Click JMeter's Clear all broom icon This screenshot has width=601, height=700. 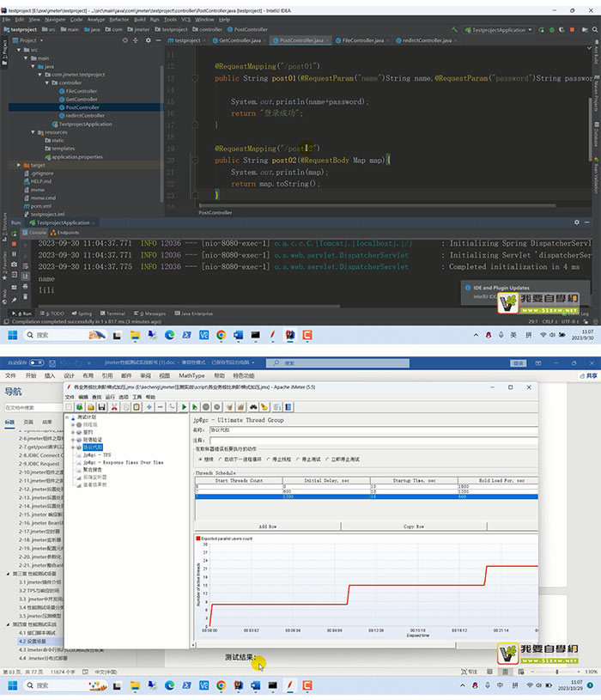pyautogui.click(x=241, y=407)
